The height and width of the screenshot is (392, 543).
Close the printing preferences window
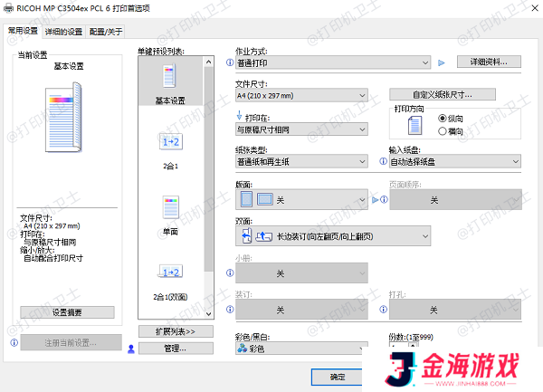[x=535, y=8]
